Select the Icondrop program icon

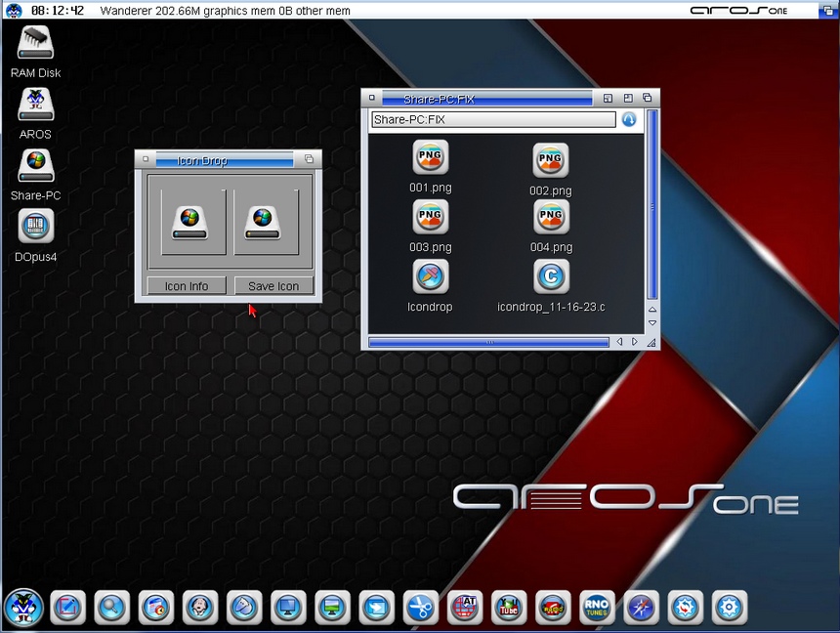tap(430, 276)
